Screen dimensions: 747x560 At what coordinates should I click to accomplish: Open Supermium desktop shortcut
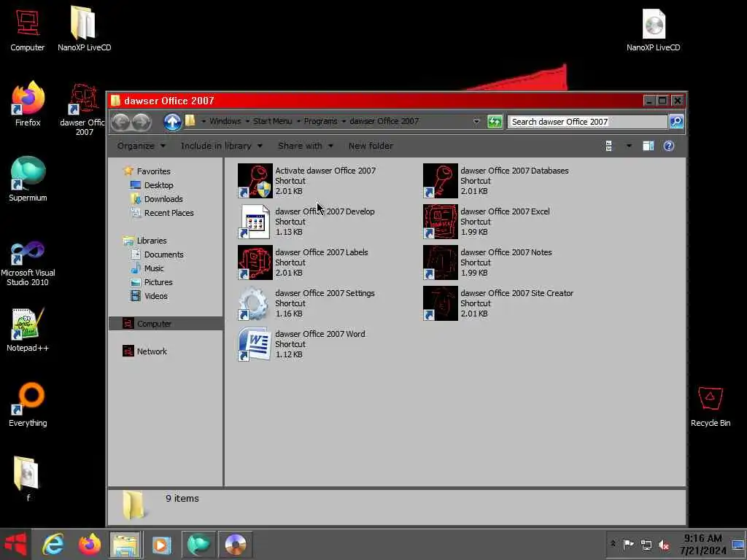tap(28, 179)
